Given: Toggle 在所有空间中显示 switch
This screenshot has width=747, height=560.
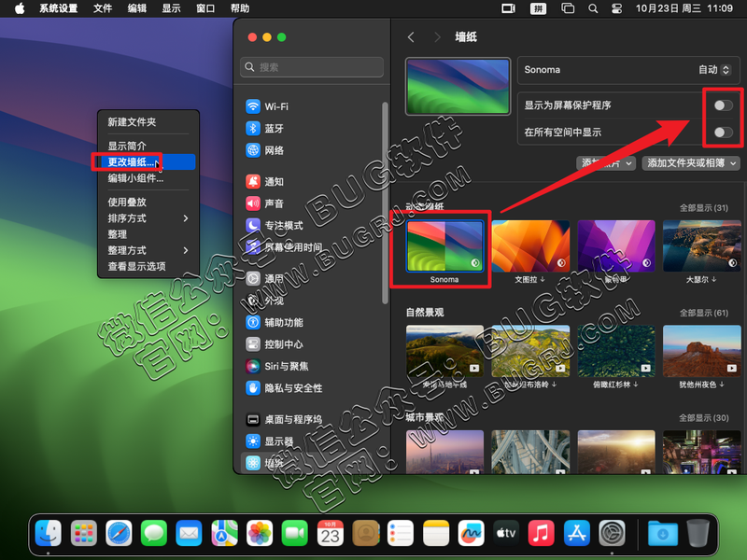Looking at the screenshot, I should point(723,132).
